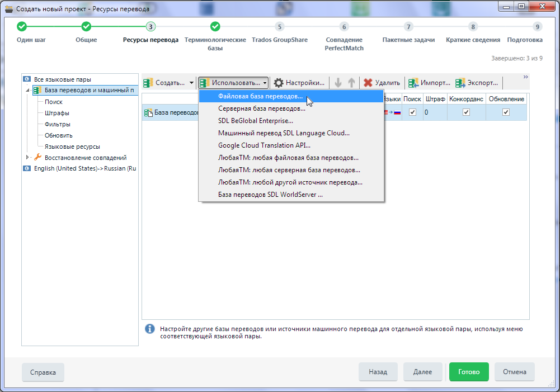Click the move up arrow icon
Viewport: 560px width, 392px height.
coord(351,83)
